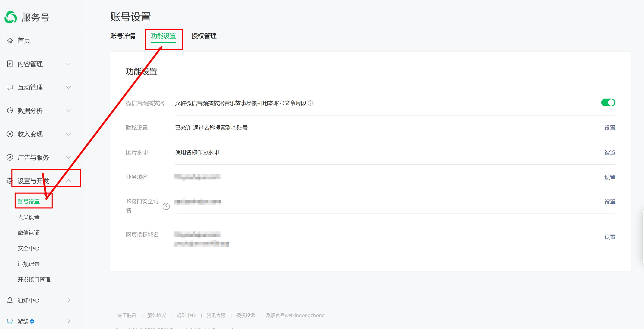
Task: Expand the 通知中心 section
Action: [68, 300]
